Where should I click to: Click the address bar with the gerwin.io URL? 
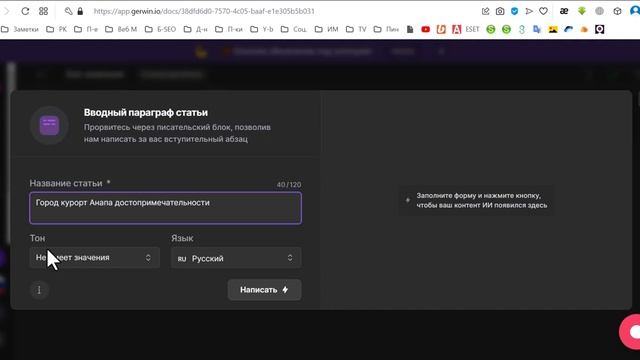pyautogui.click(x=204, y=11)
